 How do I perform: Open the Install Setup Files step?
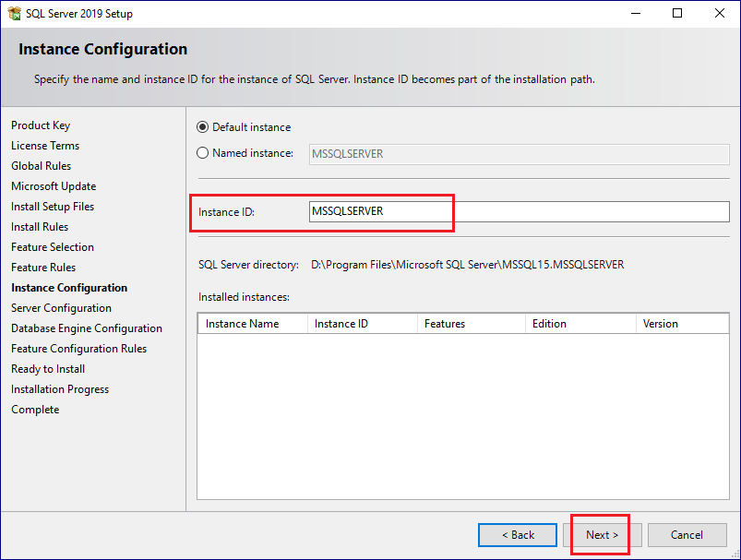[53, 207]
